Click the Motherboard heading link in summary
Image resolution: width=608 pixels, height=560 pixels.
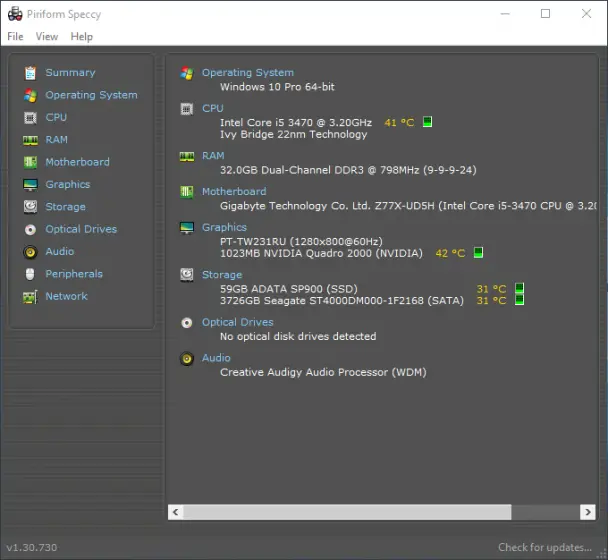[234, 191]
